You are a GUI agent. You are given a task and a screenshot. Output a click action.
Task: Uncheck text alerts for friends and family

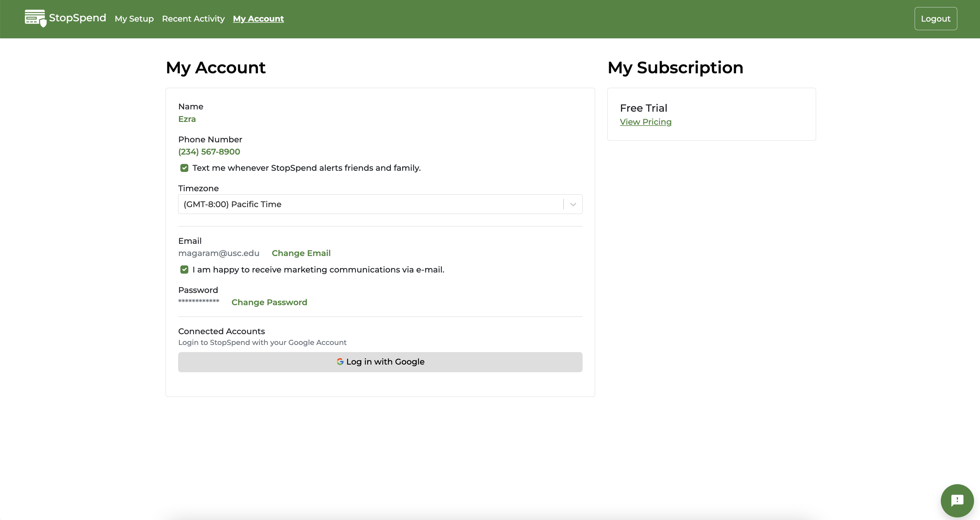(184, 168)
